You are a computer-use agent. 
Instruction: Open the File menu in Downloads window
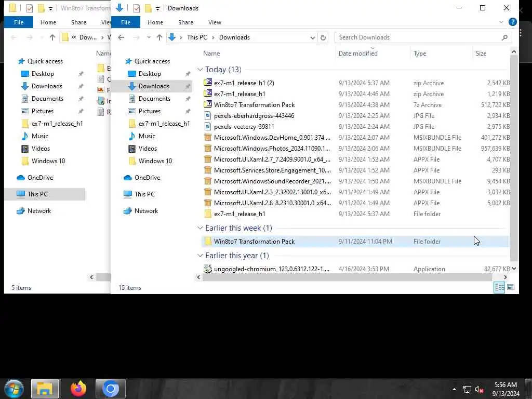coord(126,22)
